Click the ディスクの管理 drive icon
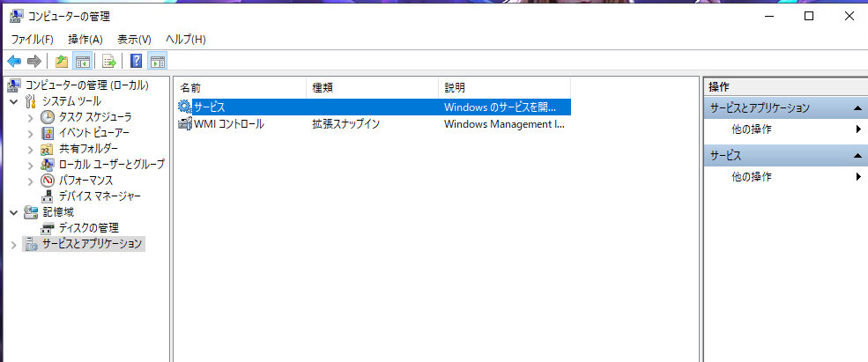868x362 pixels. click(x=48, y=228)
